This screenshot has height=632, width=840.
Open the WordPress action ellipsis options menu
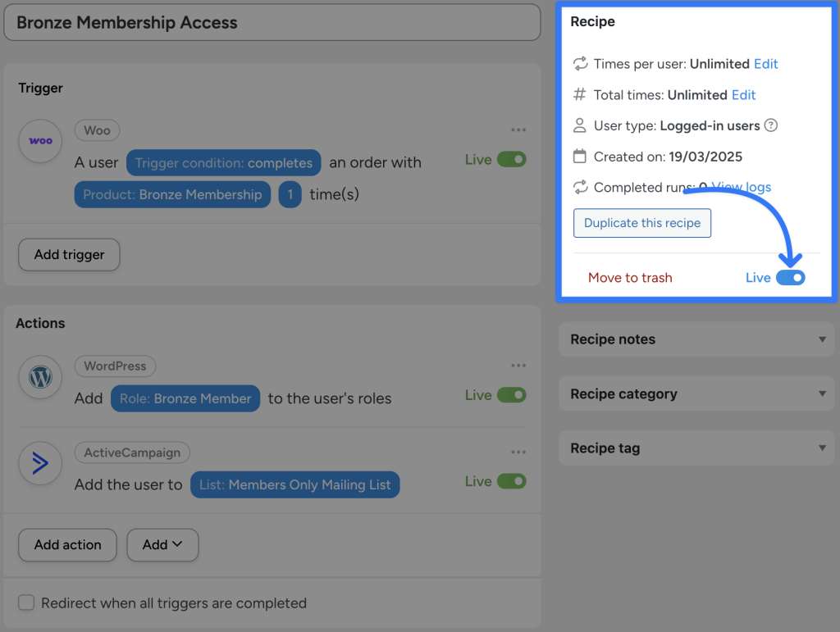click(518, 366)
